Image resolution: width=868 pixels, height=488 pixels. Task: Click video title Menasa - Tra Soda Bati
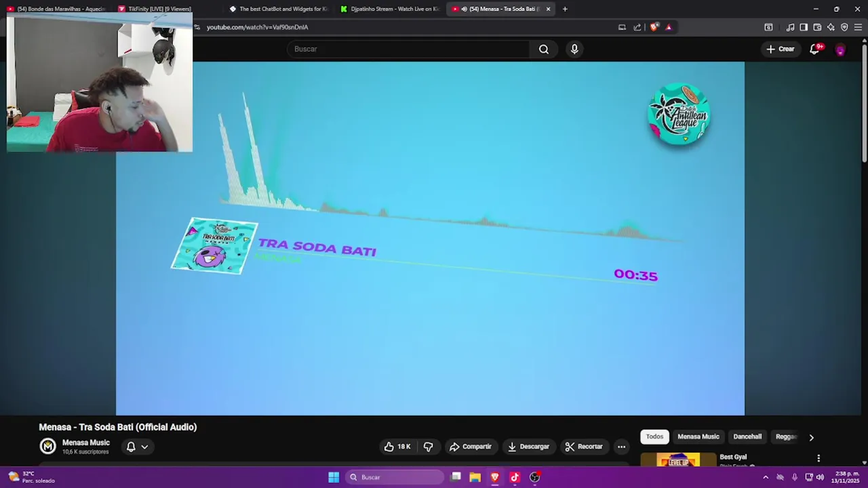118,427
